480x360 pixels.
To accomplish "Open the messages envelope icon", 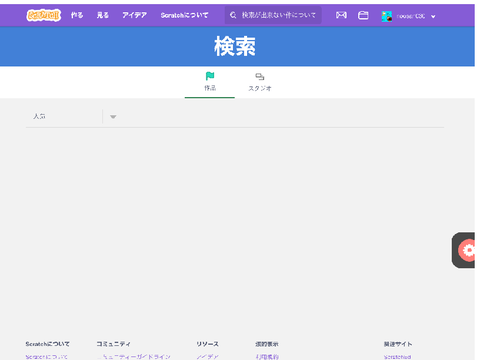I will pyautogui.click(x=341, y=15).
